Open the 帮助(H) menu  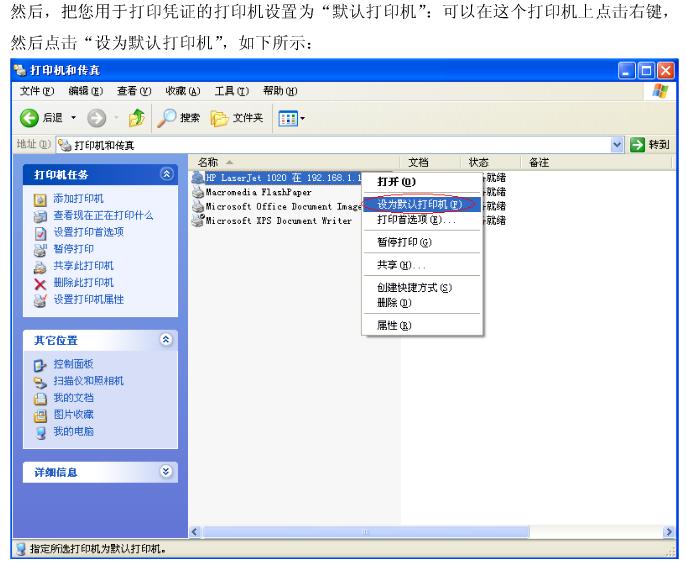tap(280, 91)
